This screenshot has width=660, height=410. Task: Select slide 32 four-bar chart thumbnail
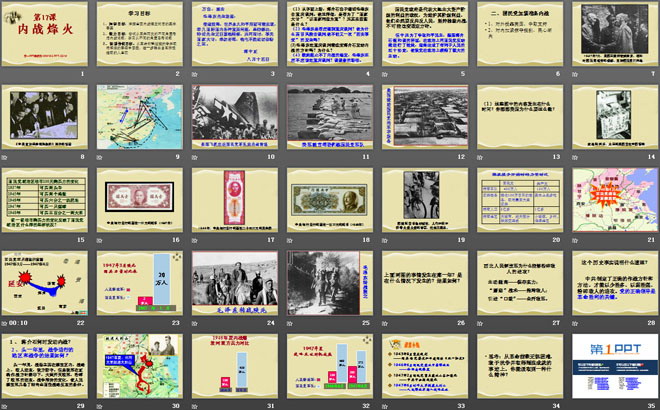point(330,366)
